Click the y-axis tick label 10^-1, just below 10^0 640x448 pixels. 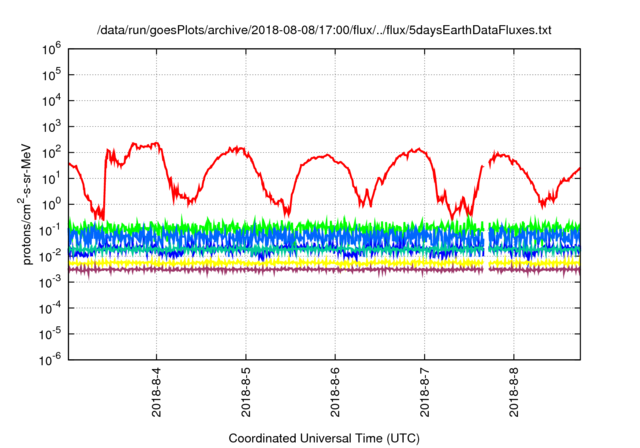[51, 230]
